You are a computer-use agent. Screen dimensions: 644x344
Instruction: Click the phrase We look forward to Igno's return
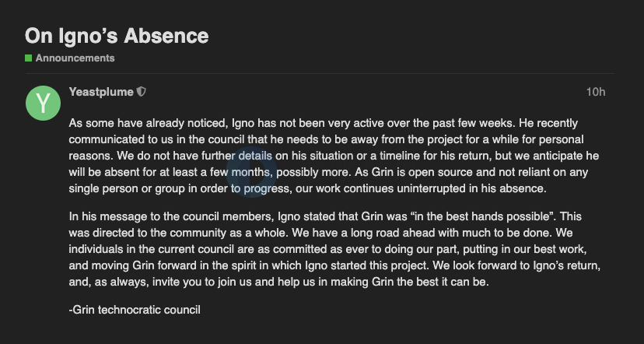pyautogui.click(x=516, y=265)
